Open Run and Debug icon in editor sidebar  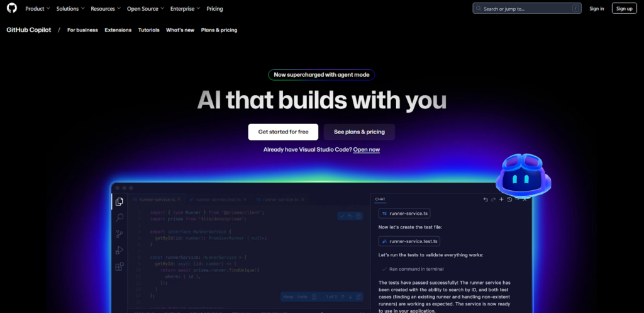tap(119, 250)
